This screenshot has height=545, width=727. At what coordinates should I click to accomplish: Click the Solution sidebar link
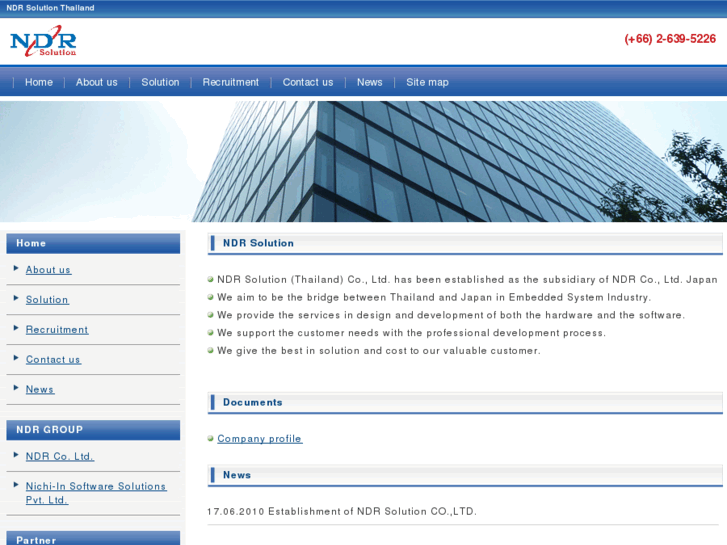[x=47, y=300]
